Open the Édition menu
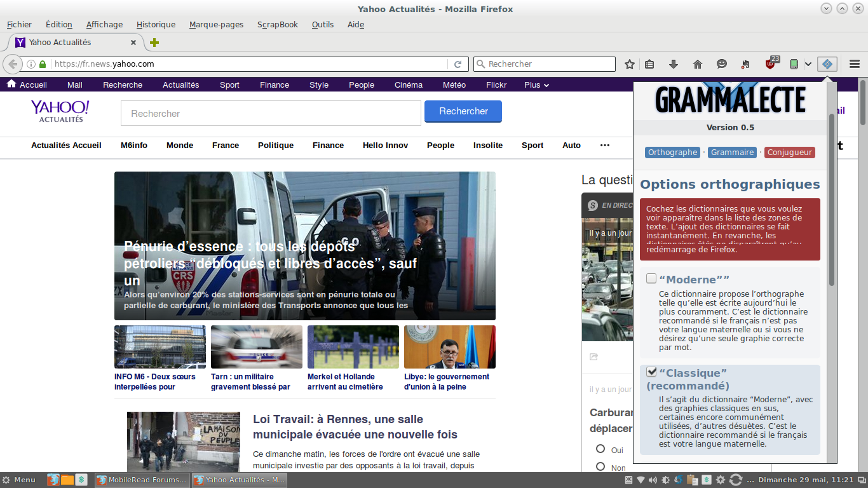This screenshot has width=868, height=488. (x=59, y=25)
